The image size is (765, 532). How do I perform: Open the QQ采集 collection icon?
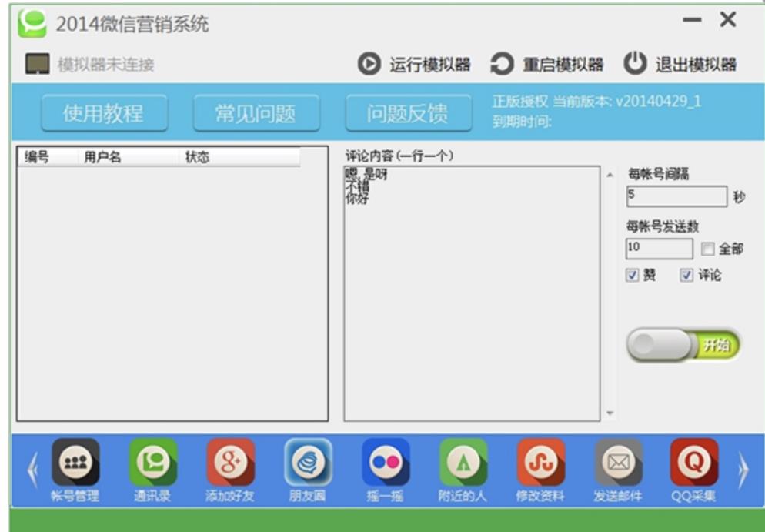(x=693, y=462)
